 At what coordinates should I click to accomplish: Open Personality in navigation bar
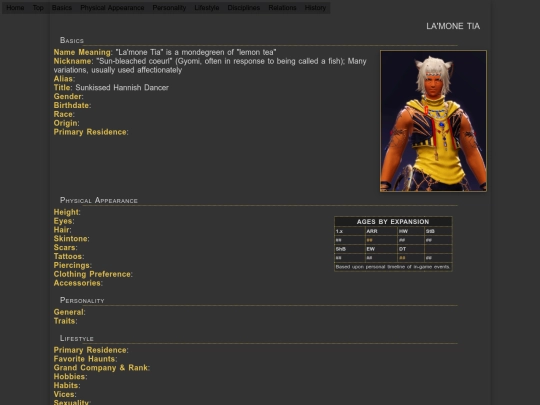coord(169,8)
